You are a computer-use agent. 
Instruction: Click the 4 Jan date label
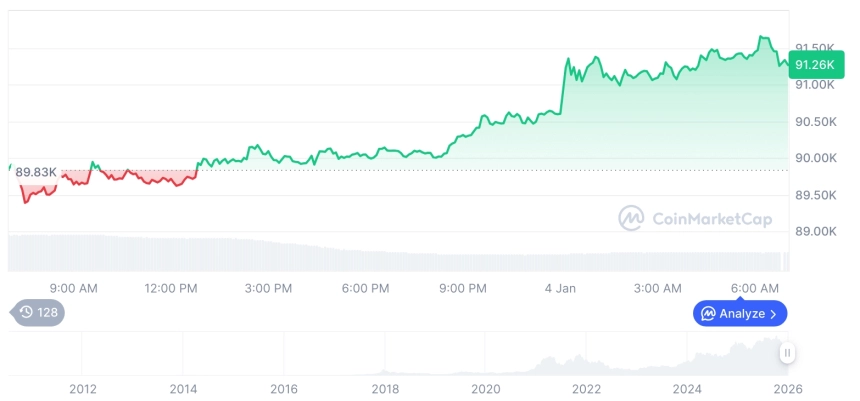[x=560, y=288]
